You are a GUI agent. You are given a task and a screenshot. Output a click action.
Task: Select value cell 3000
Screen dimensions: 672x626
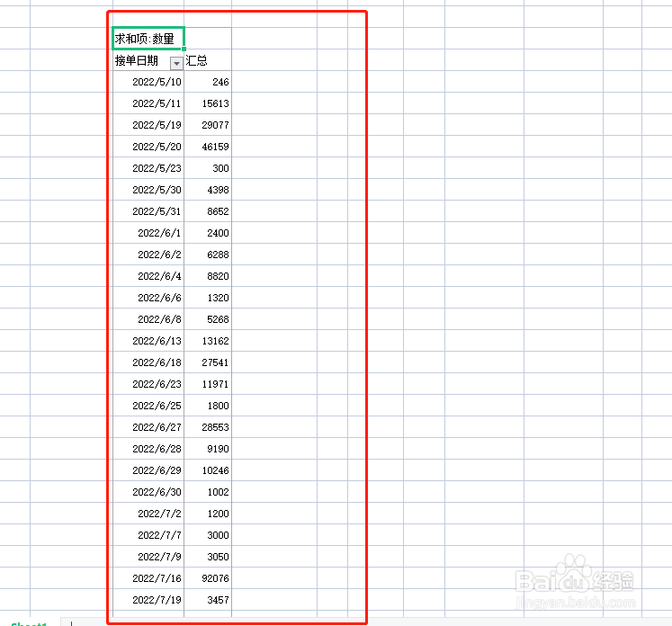(208, 535)
